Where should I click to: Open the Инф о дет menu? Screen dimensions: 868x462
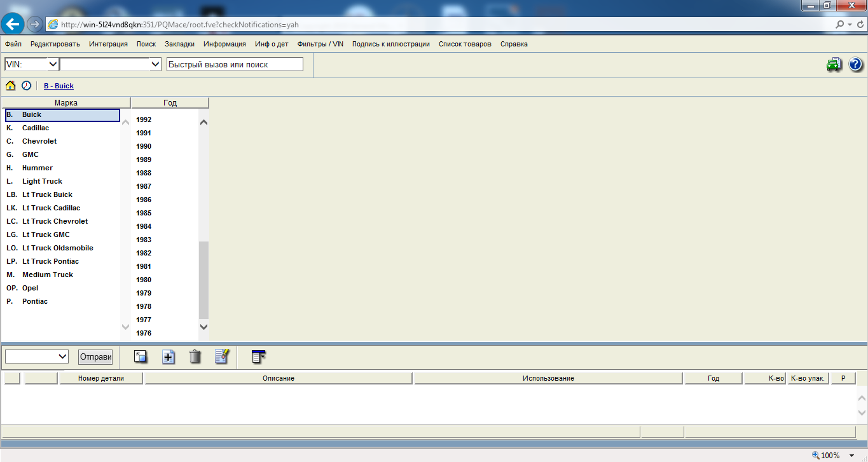click(x=272, y=44)
